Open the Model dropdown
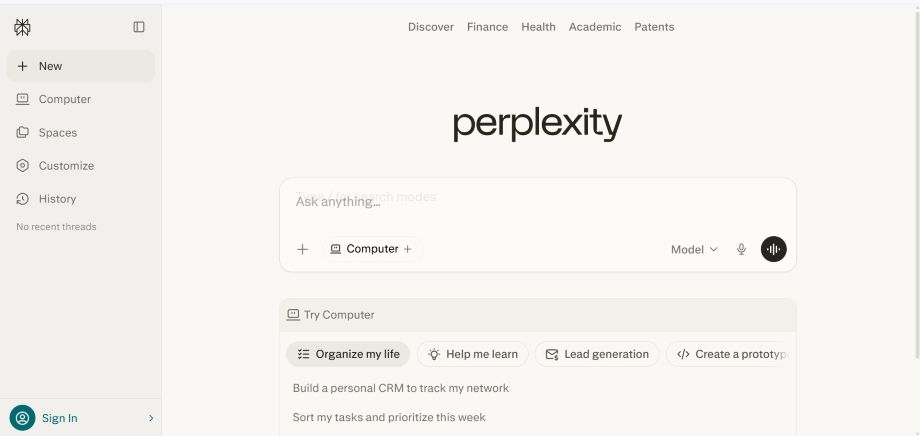Screen dimensions: 920x436 tap(694, 250)
